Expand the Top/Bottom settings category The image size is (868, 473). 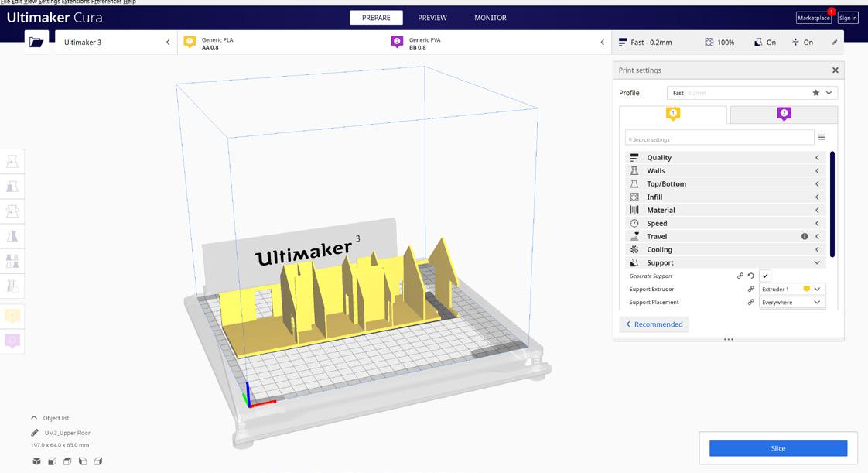point(725,184)
